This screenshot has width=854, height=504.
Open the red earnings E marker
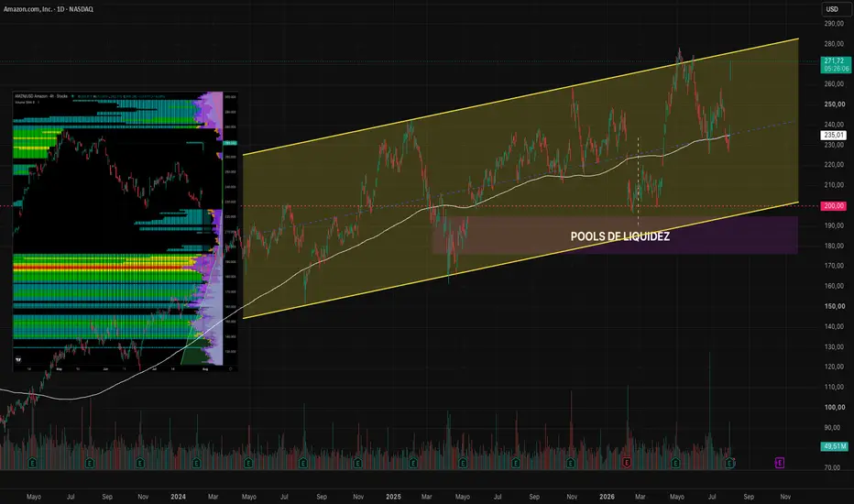click(x=627, y=463)
